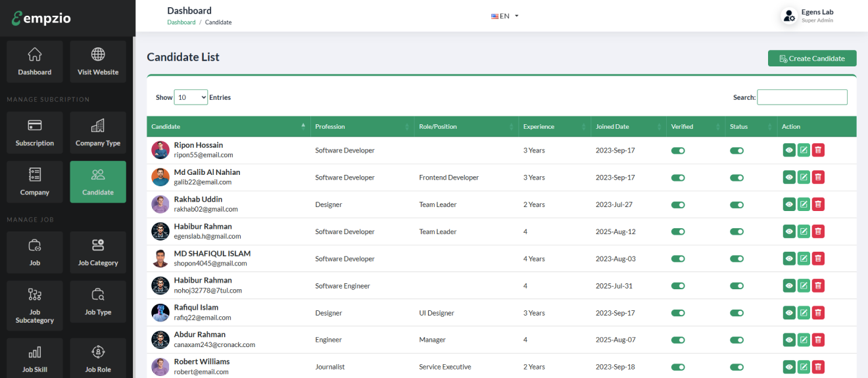Viewport: 868px width, 378px height.
Task: Delete MD SHAFIQUL ISLAM's entry
Action: tap(818, 258)
